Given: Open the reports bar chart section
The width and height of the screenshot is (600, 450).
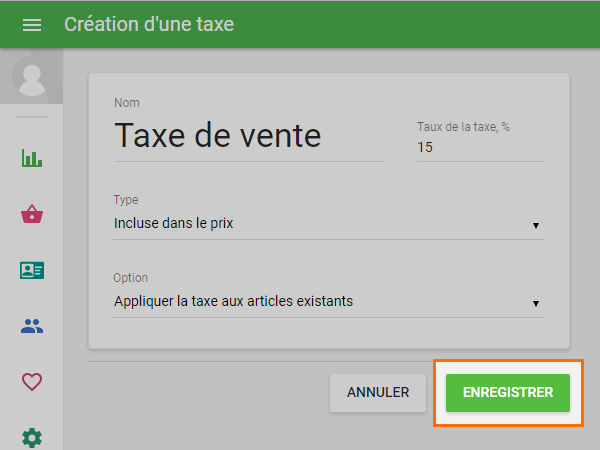Looking at the screenshot, I should (32, 158).
